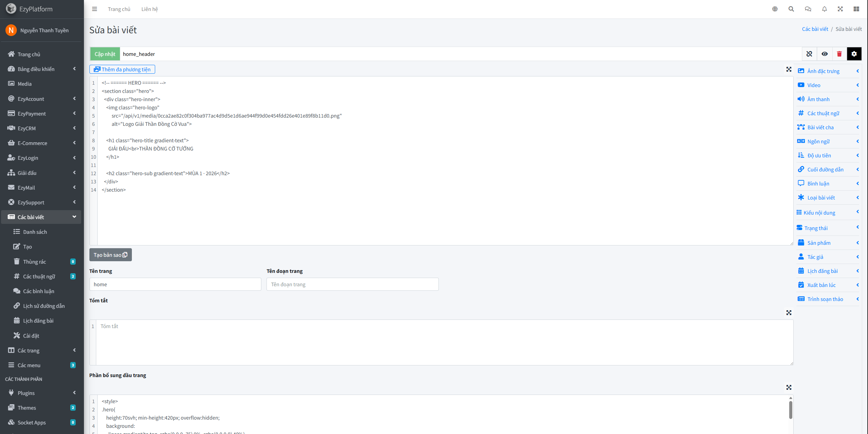
Task: Toggle fullscreen for the Tóm tắt editor
Action: point(789,313)
